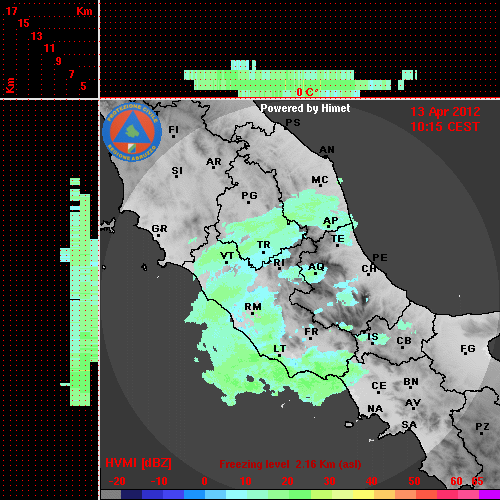Viewport: 500px width, 500px height.
Task: Click the PZ city label on map
Action: click(482, 427)
